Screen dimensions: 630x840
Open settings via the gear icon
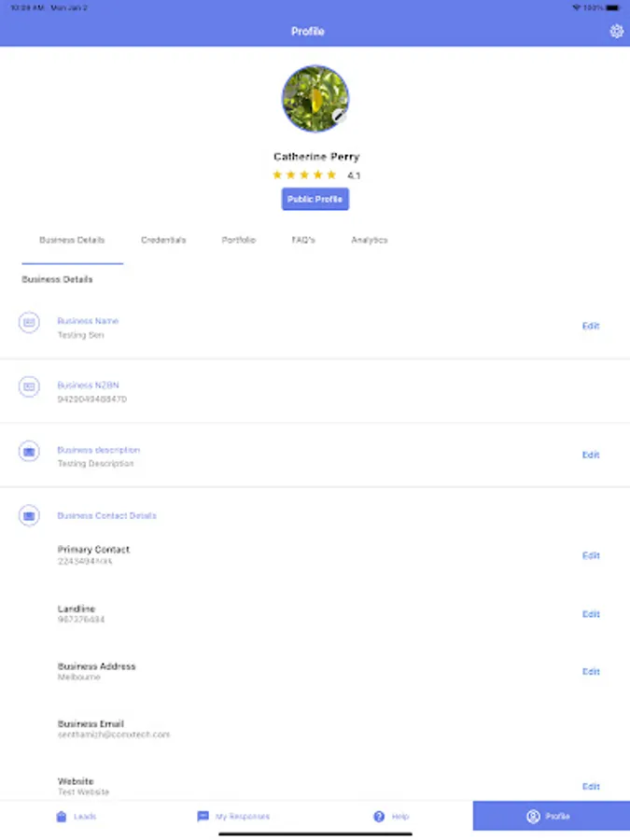(x=617, y=32)
